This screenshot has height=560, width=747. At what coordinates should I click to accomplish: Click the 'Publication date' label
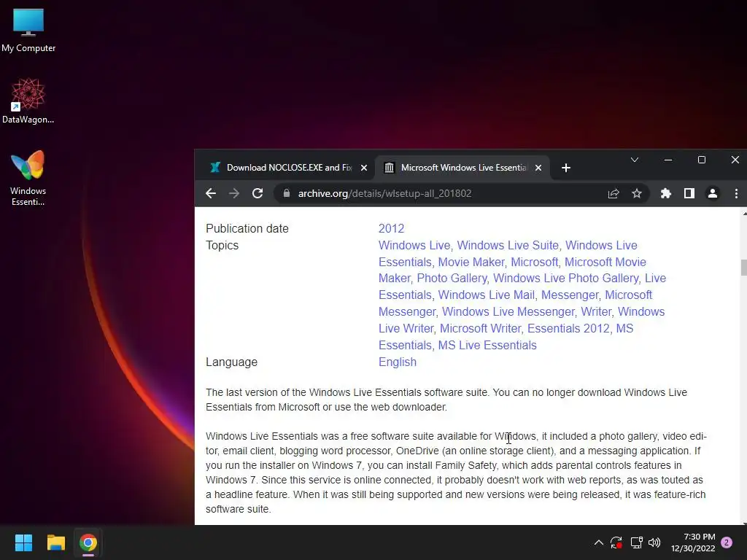coord(247,228)
